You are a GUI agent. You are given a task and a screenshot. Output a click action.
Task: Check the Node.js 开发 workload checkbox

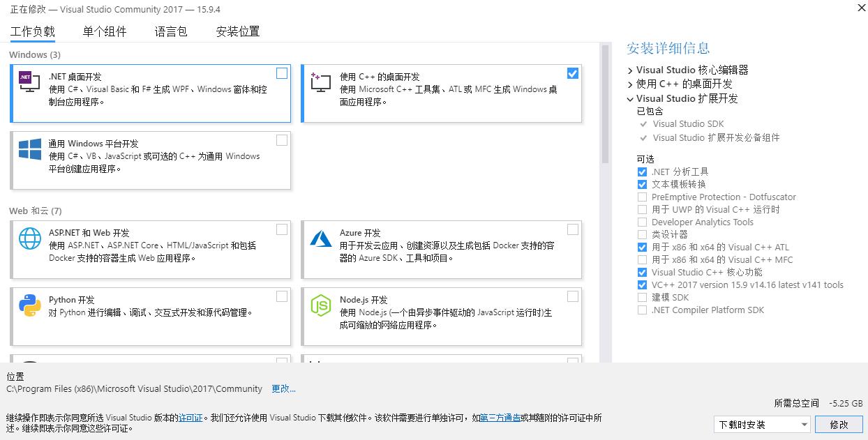tap(573, 296)
